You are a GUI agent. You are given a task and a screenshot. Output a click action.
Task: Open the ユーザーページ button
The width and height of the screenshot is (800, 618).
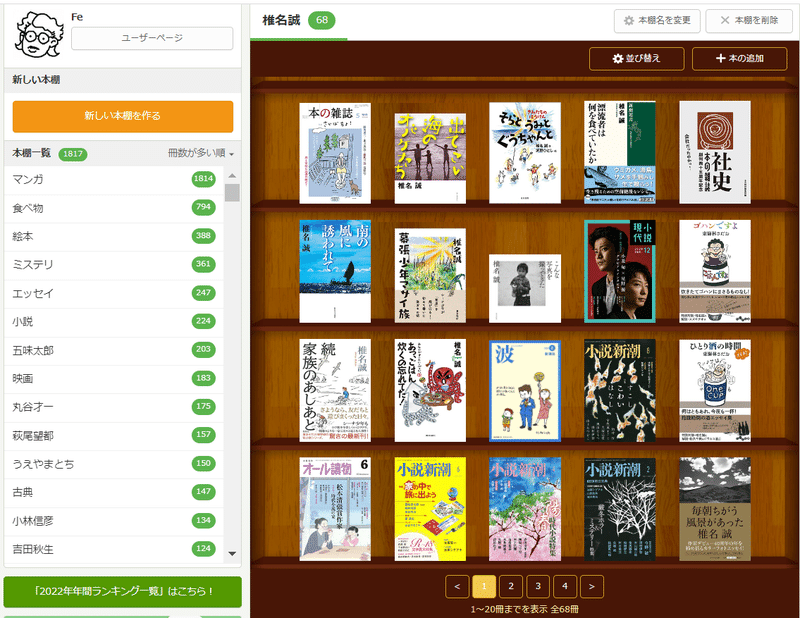pyautogui.click(x=152, y=38)
